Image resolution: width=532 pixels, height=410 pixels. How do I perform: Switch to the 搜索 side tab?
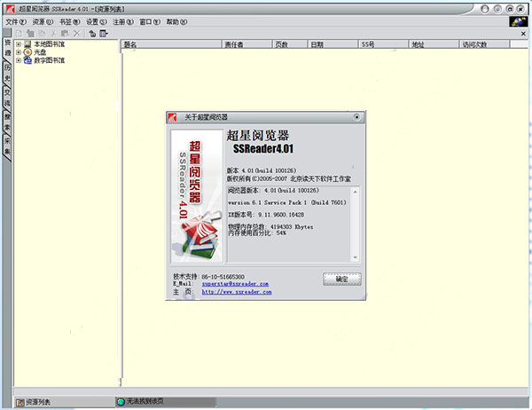click(x=7, y=122)
